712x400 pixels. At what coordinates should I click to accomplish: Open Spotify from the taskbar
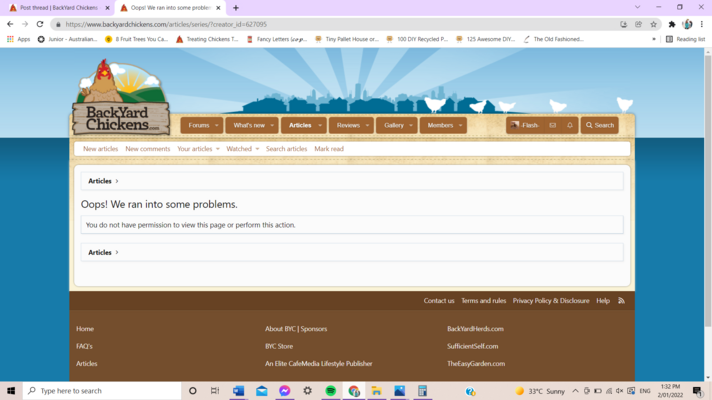coord(330,391)
